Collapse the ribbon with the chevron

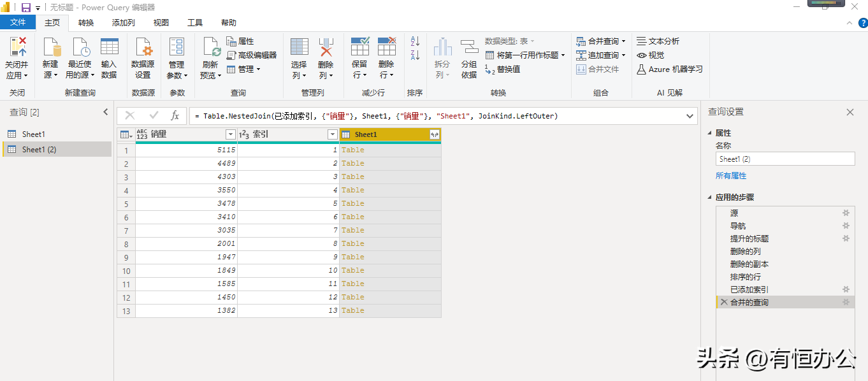pos(849,23)
